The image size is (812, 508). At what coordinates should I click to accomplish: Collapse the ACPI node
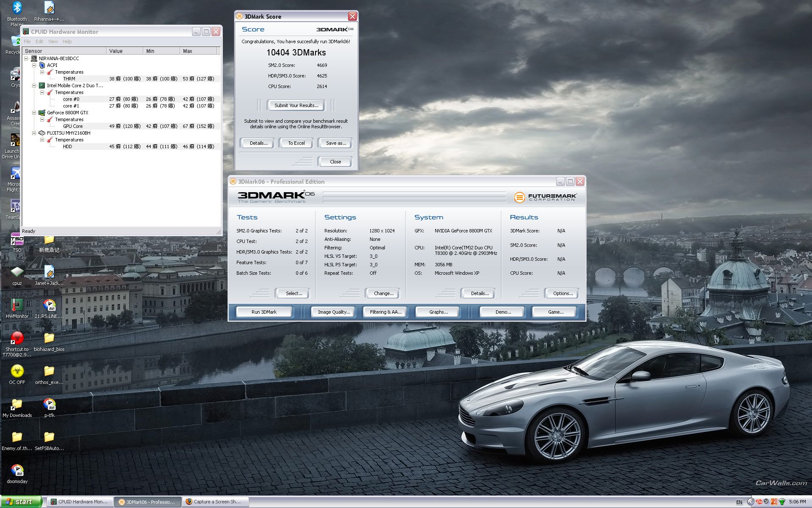click(34, 65)
